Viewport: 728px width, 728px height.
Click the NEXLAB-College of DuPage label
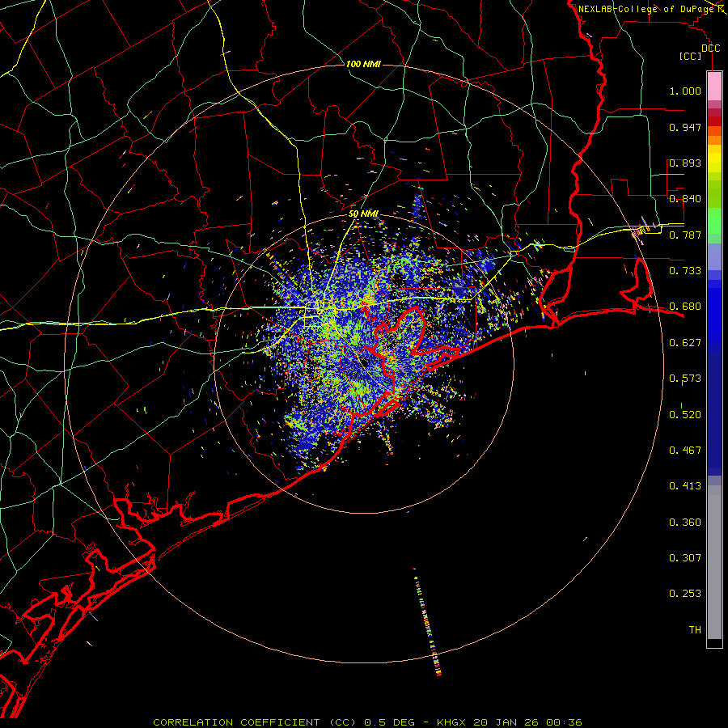click(645, 9)
